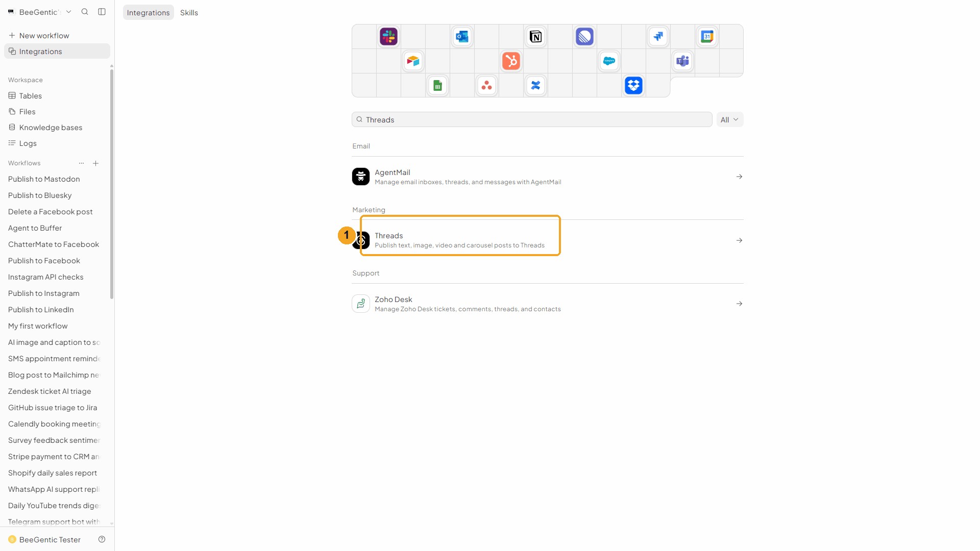Open Threads integration arrow

739,240
